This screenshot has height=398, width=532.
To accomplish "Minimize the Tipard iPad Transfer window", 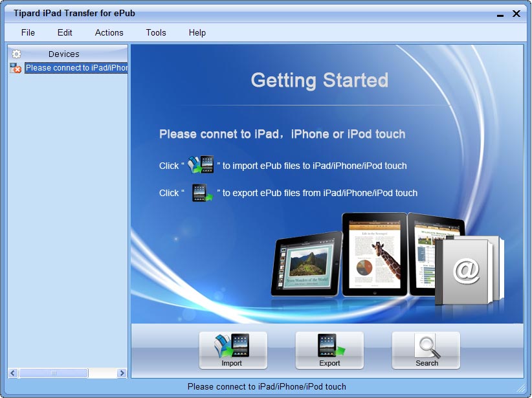I will pyautogui.click(x=500, y=14).
